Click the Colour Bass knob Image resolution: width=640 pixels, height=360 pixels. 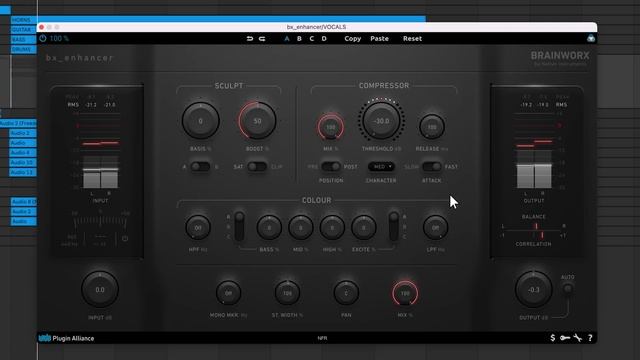(269, 227)
